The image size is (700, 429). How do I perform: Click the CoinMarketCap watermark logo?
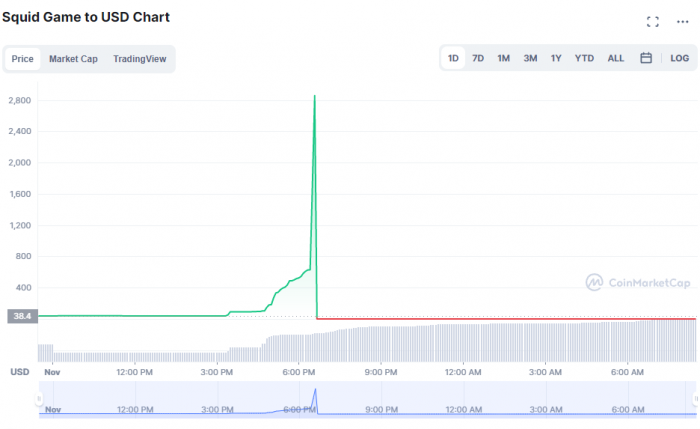[x=638, y=282]
